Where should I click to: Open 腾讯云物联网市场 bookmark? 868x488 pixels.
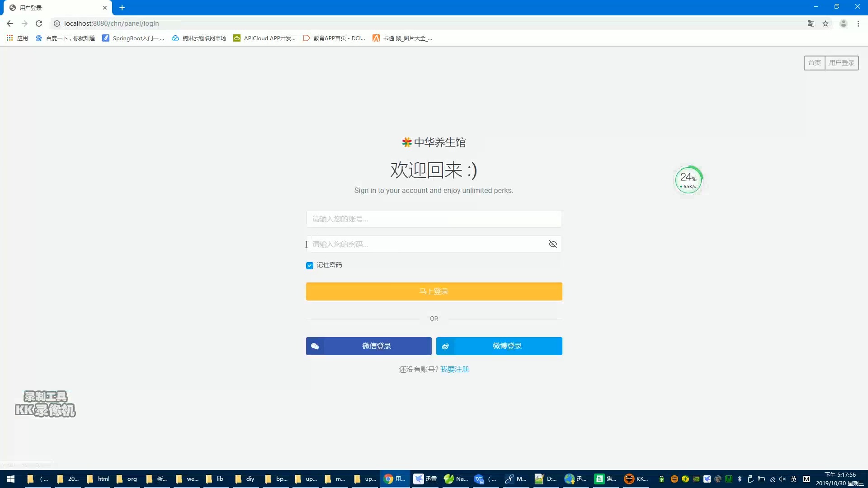tap(199, 38)
